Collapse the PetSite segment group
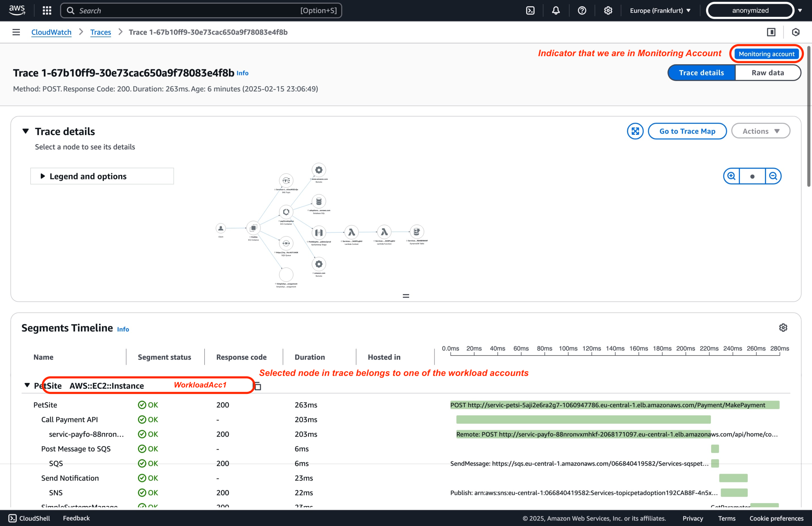This screenshot has height=526, width=812. pos(27,386)
